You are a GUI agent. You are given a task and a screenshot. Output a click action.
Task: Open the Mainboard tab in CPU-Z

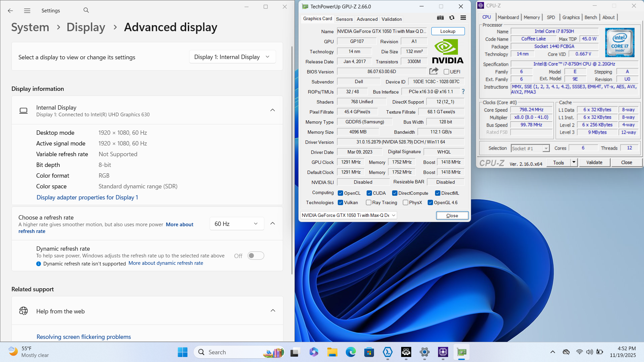click(x=508, y=17)
